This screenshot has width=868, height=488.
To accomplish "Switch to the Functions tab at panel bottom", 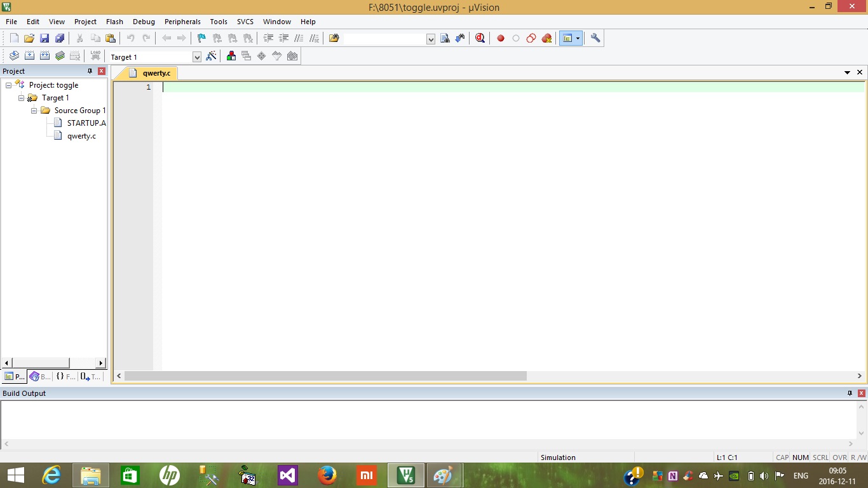I will (x=65, y=376).
